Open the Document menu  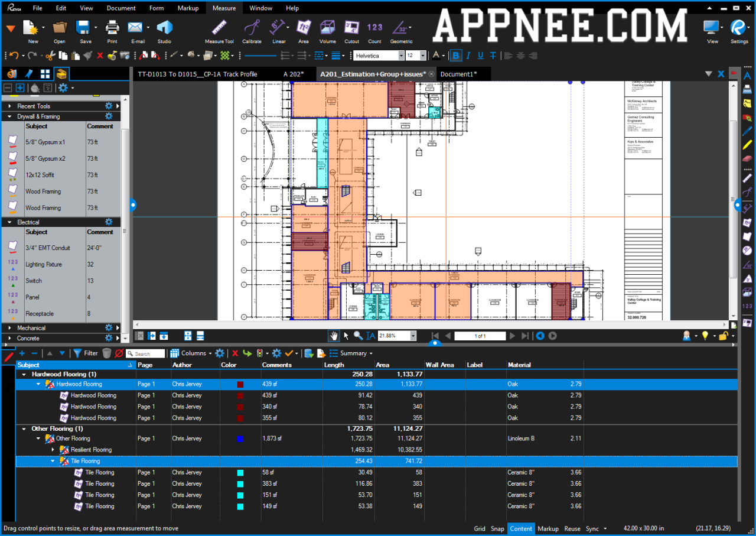[x=121, y=8]
